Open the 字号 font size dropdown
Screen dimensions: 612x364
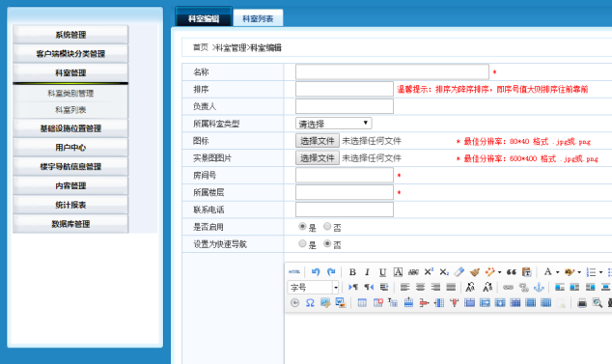pos(313,288)
